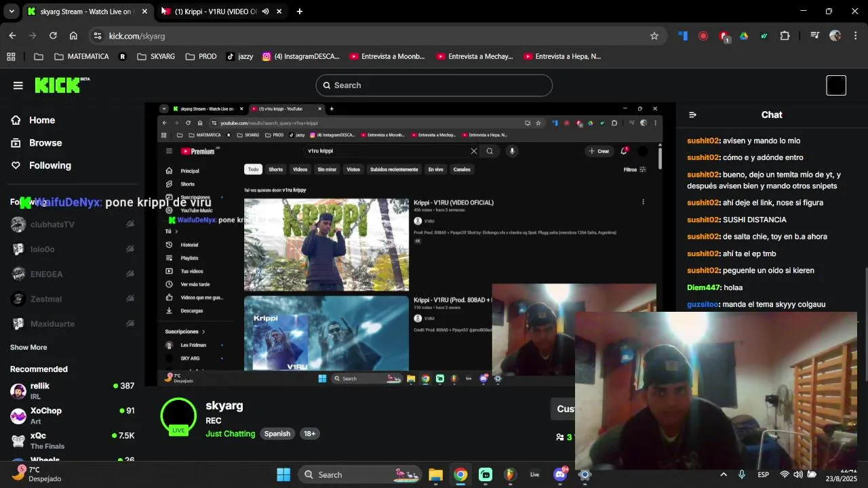Open the Entrevista a Moonb... bookmark
868x488 pixels.
pyautogui.click(x=387, y=56)
